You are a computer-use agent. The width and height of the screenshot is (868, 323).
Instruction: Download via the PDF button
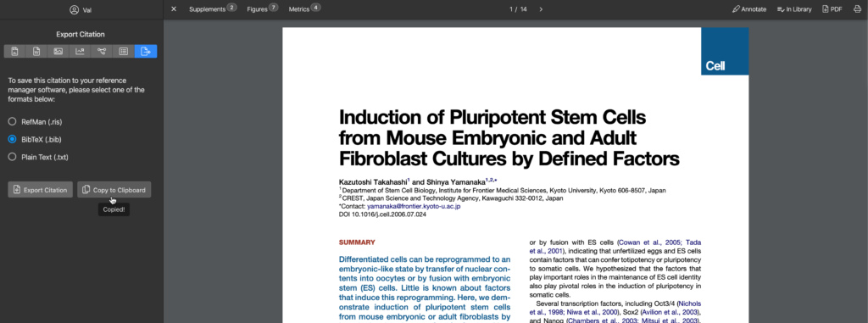(x=832, y=9)
